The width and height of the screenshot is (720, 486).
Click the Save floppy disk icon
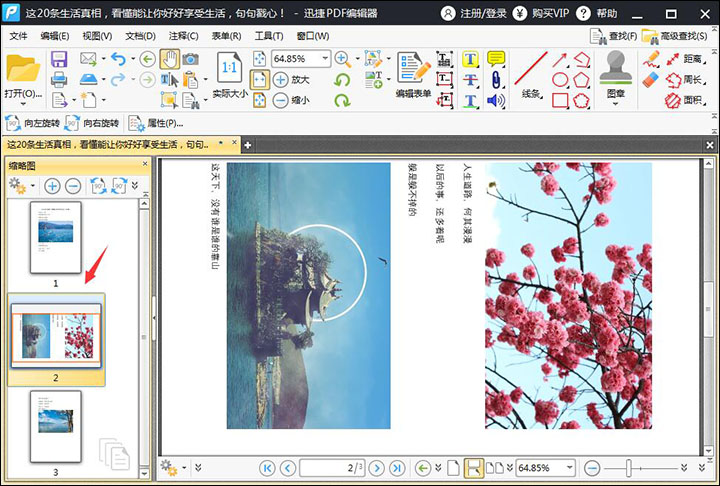(x=59, y=59)
